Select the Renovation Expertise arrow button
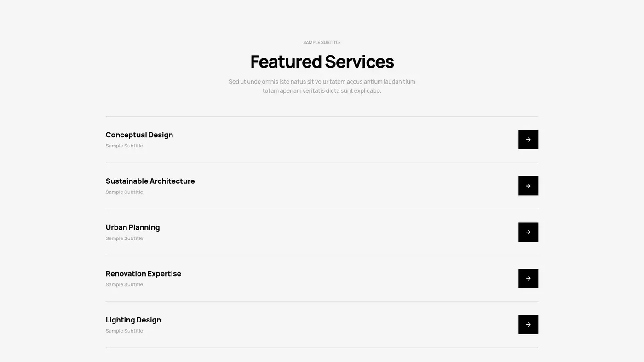Viewport: 644px width, 362px height. pos(528,278)
